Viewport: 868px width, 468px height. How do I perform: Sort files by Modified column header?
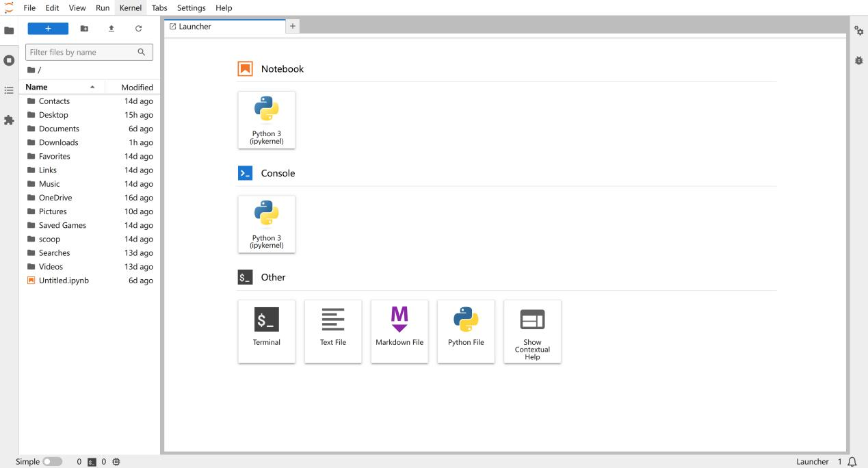(x=132, y=87)
